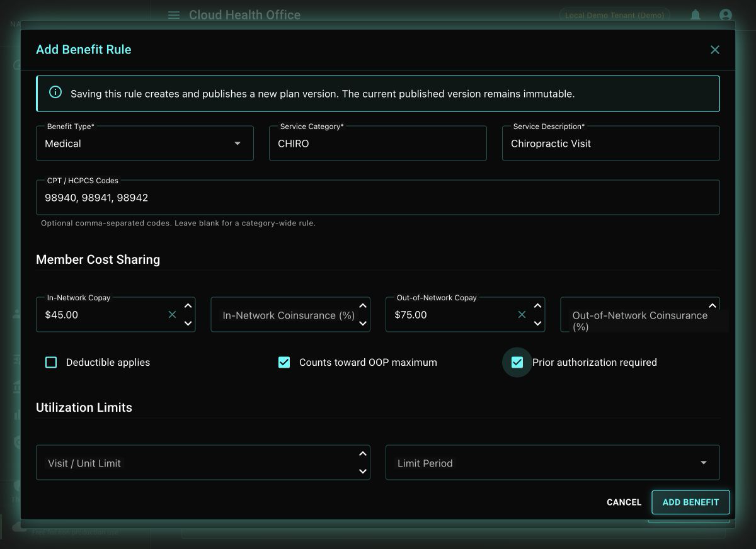Increase Out-of-Network Coinsurance with up arrow
Image resolution: width=756 pixels, height=549 pixels.
pos(713,306)
